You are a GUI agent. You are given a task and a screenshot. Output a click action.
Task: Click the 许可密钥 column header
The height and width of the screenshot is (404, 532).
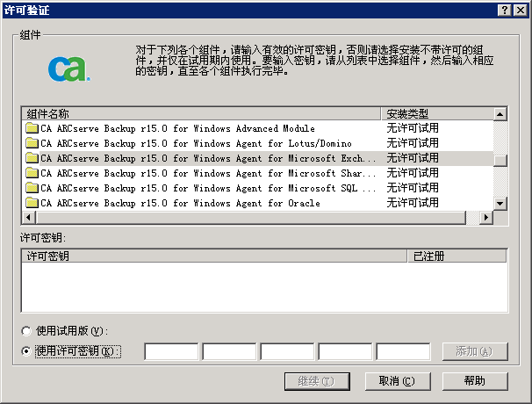pos(214,256)
